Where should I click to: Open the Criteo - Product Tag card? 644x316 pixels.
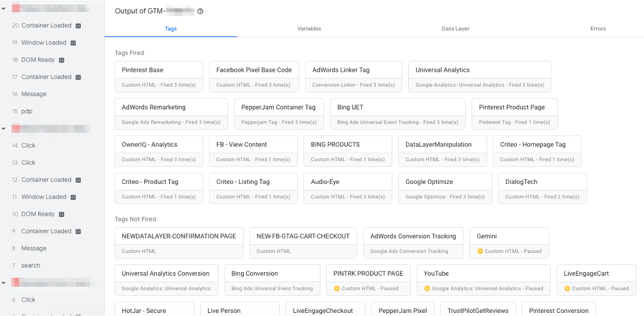point(159,188)
